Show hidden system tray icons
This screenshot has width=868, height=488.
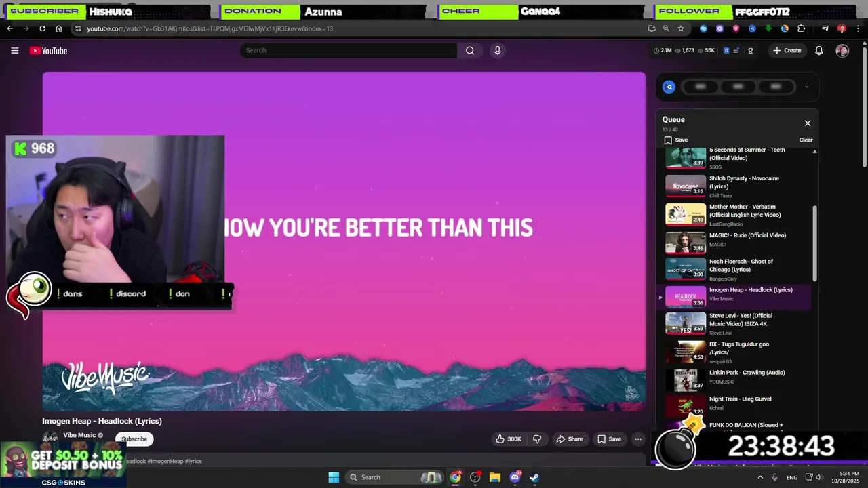759,477
